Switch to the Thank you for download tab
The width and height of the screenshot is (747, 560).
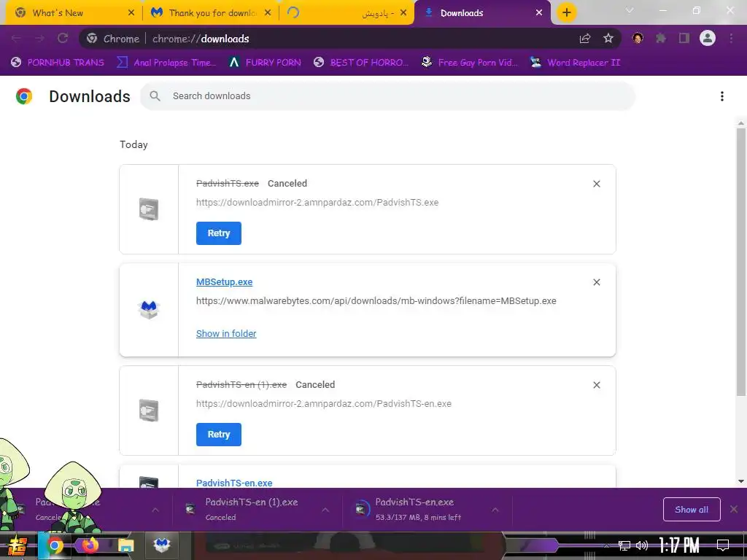point(209,13)
